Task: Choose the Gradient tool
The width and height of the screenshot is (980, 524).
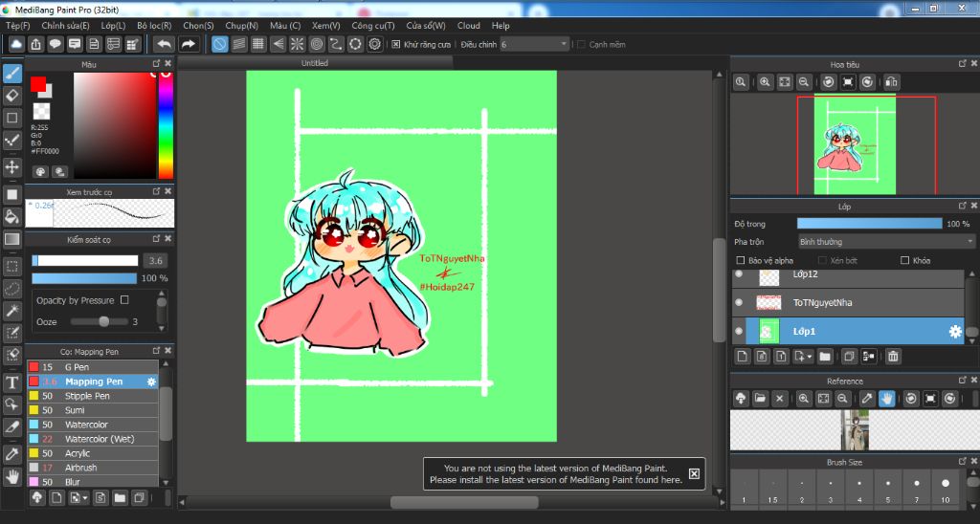Action: point(11,239)
